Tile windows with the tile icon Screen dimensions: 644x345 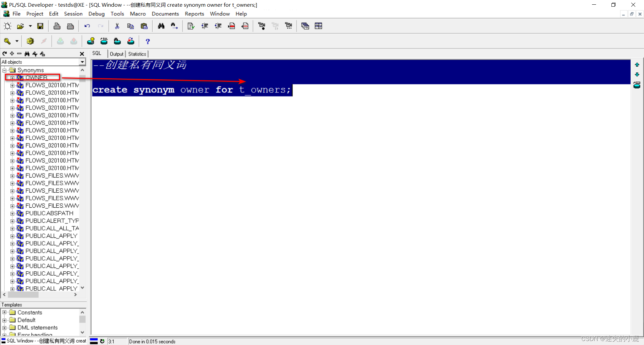tap(319, 26)
